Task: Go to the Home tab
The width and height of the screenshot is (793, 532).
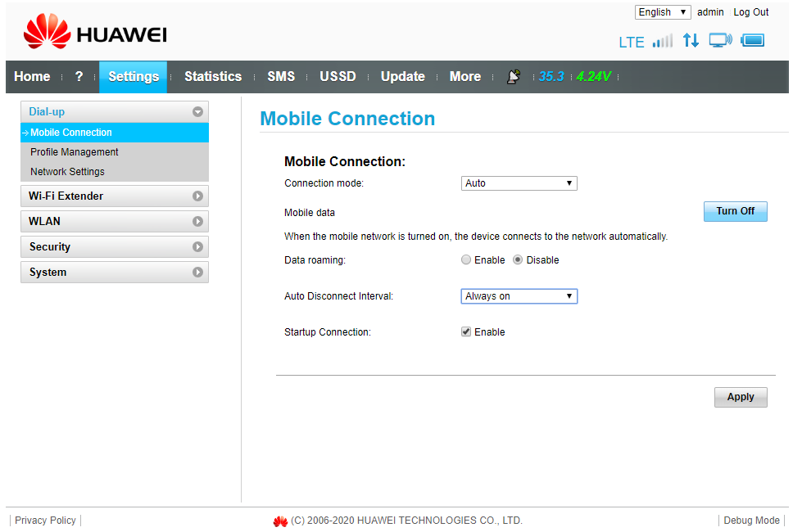Action: coord(33,76)
